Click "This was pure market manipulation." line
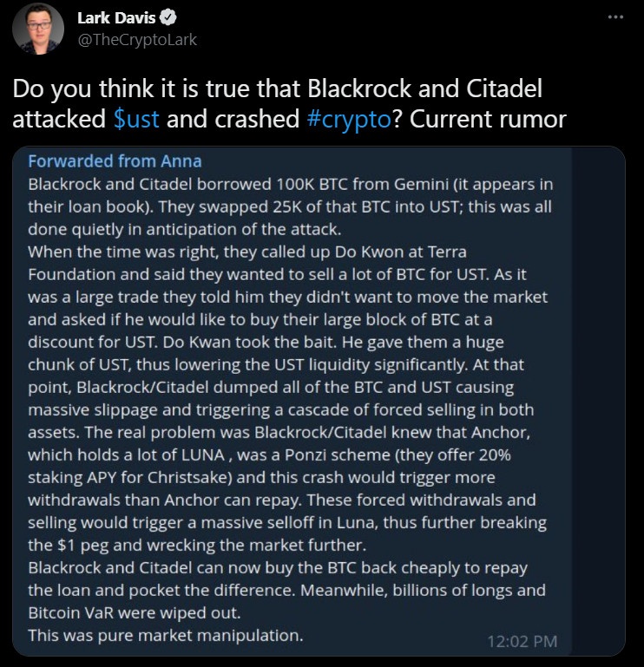 166,635
